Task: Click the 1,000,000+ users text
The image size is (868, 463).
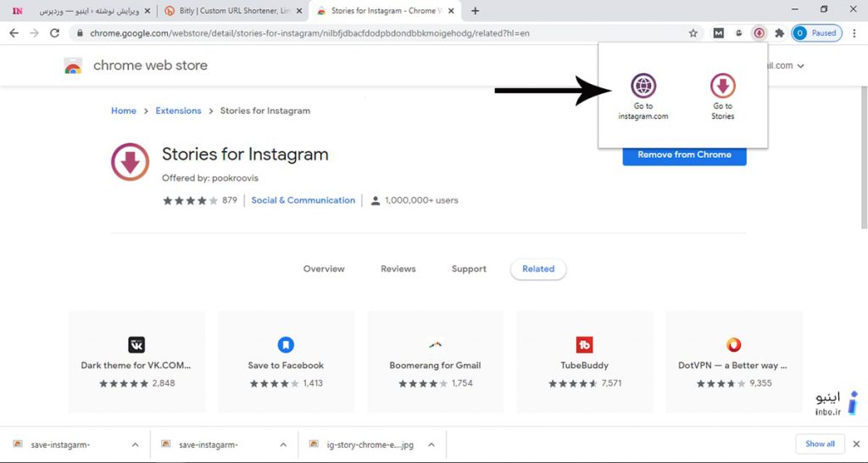Action: coord(422,200)
